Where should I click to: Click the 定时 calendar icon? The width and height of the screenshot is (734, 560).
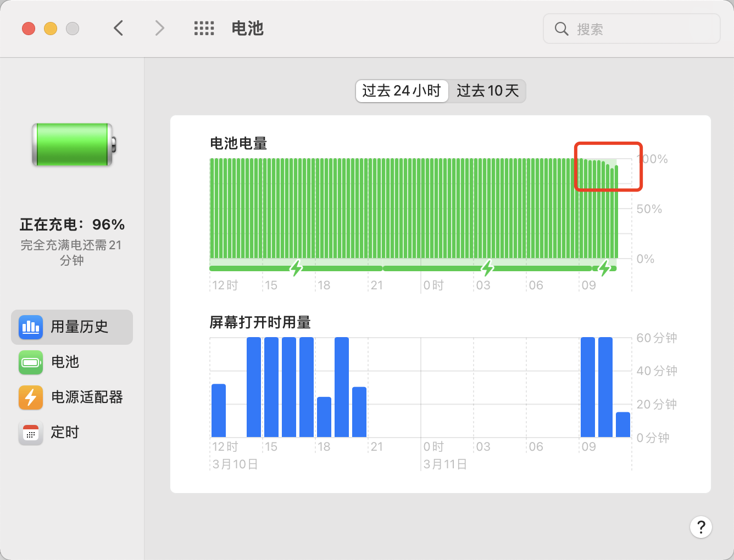coord(31,433)
